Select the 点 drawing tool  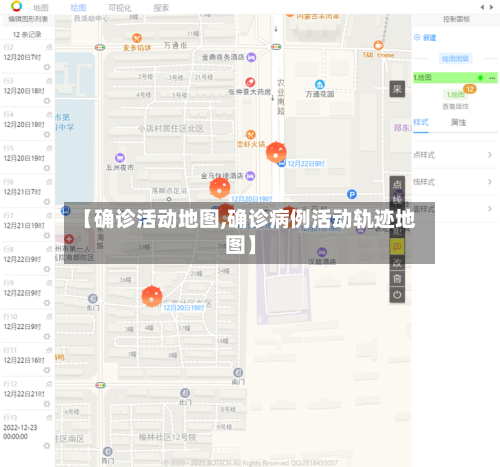pos(397,184)
